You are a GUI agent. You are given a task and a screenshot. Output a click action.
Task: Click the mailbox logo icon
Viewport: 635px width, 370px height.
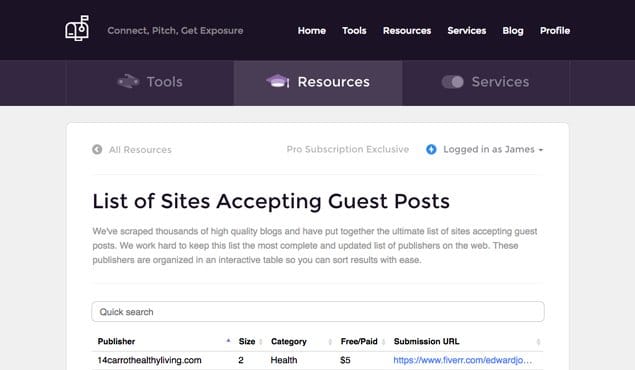click(77, 28)
